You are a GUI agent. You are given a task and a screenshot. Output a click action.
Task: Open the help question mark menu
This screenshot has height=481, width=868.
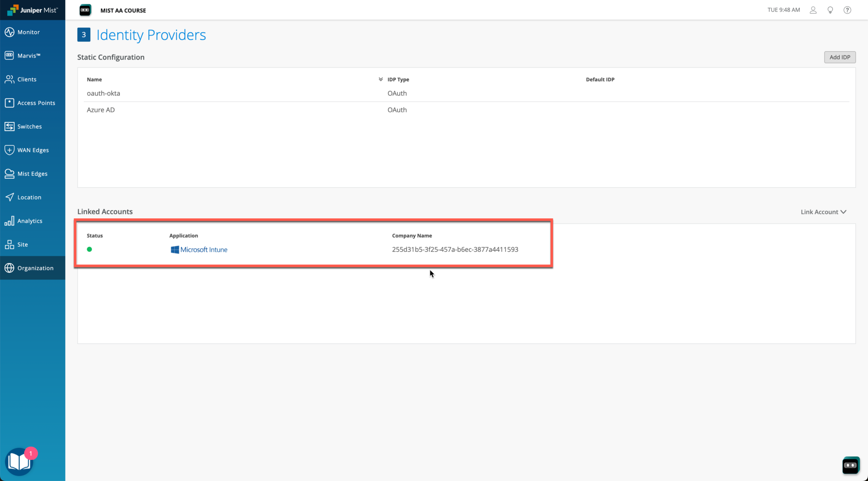[847, 10]
